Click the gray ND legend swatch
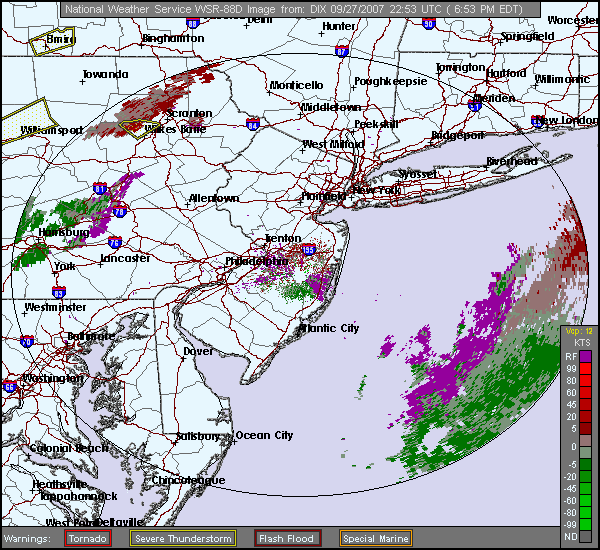The height and width of the screenshot is (550, 600). click(585, 536)
